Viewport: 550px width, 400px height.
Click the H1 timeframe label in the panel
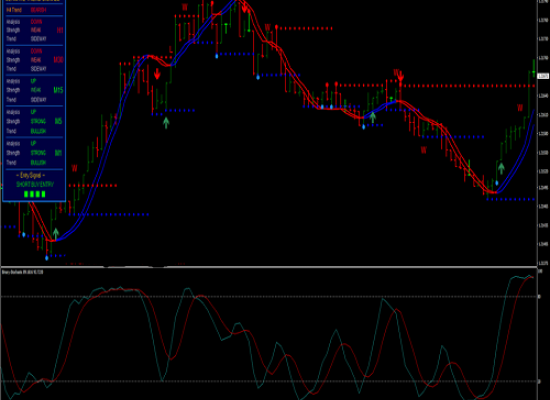60,30
